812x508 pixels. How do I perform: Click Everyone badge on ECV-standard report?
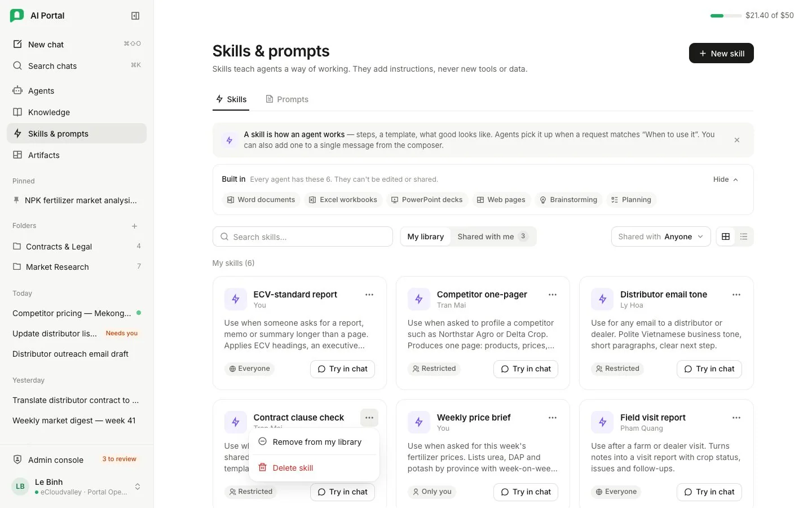[249, 369]
